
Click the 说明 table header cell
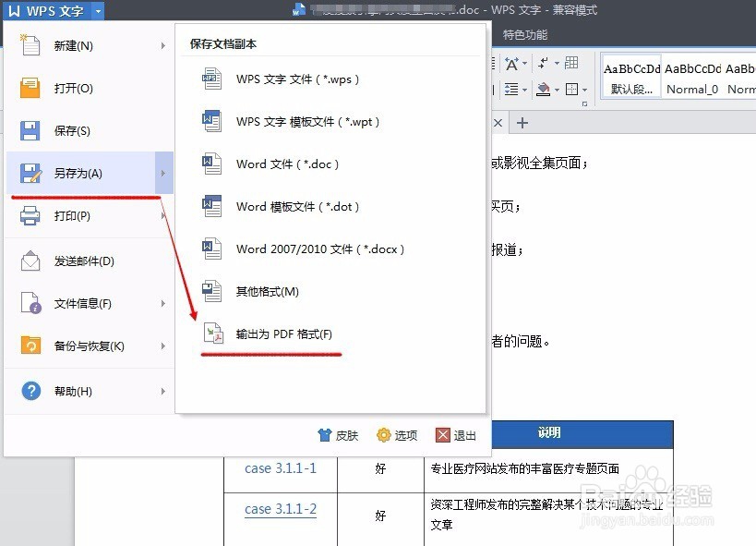click(x=548, y=433)
